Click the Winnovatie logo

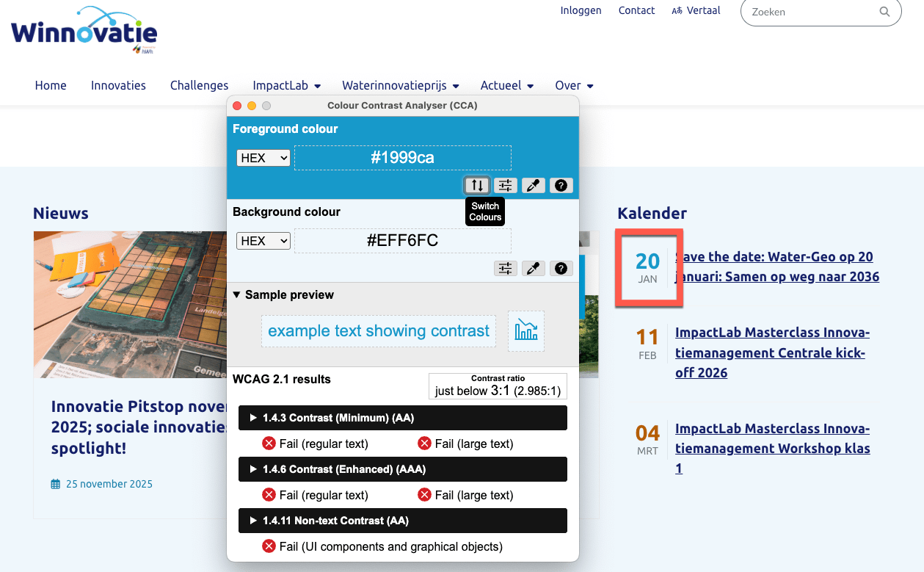(84, 32)
